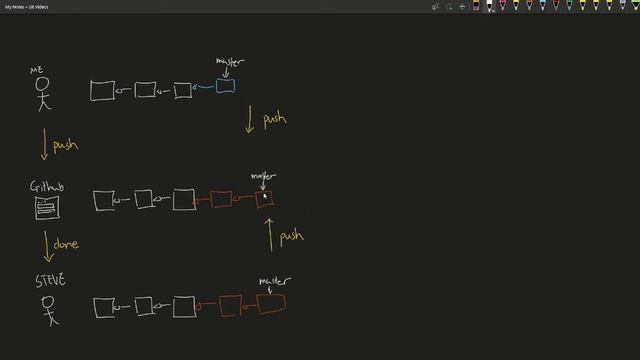Select the white pen
The image size is (640, 360).
click(x=489, y=6)
